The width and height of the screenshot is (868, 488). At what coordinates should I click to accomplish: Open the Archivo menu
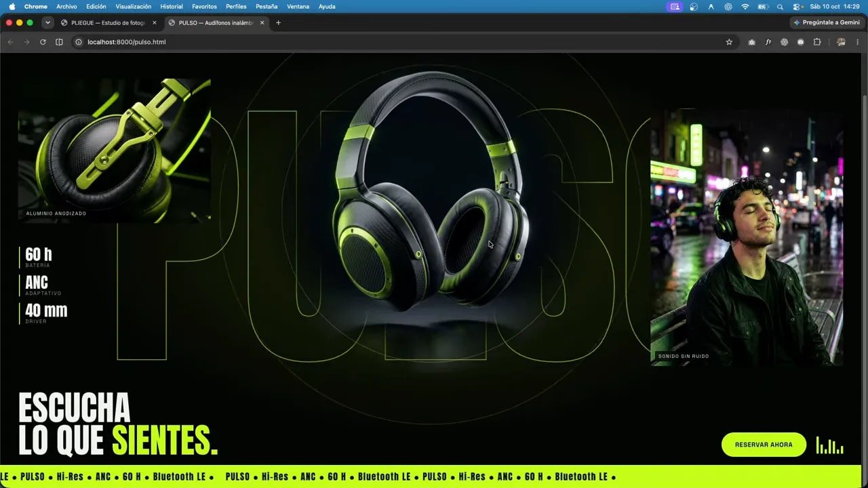point(66,7)
